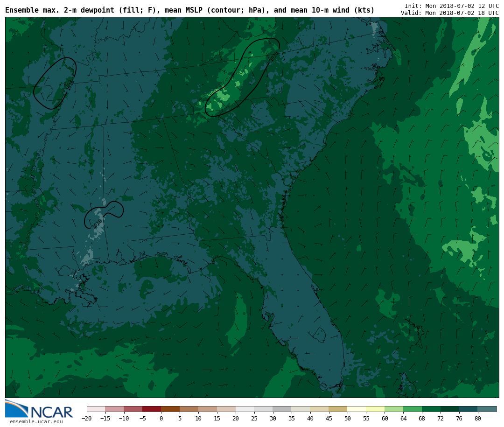Pick the green swatch between 64 and 68
The image size is (504, 427).
(413, 409)
